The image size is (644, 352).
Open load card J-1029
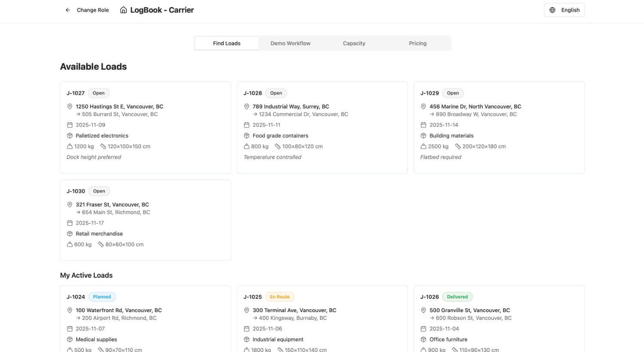pos(499,127)
